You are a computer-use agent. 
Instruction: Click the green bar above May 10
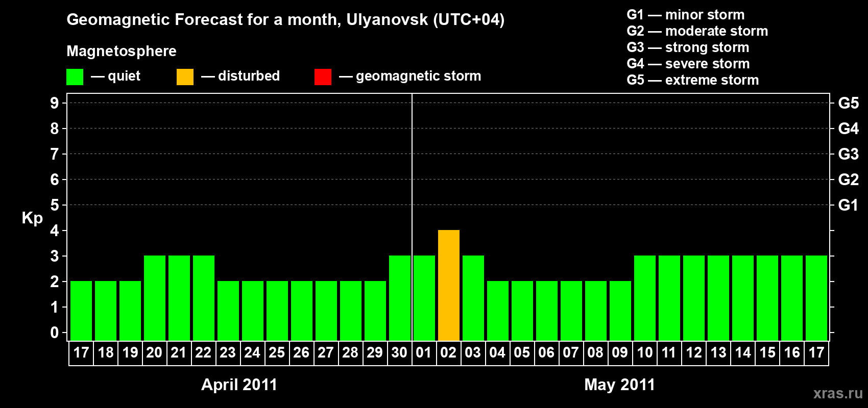[x=645, y=298]
